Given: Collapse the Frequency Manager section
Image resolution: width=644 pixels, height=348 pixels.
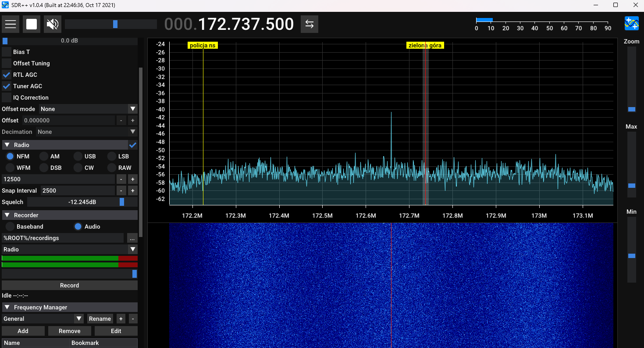Looking at the screenshot, I should (7, 307).
